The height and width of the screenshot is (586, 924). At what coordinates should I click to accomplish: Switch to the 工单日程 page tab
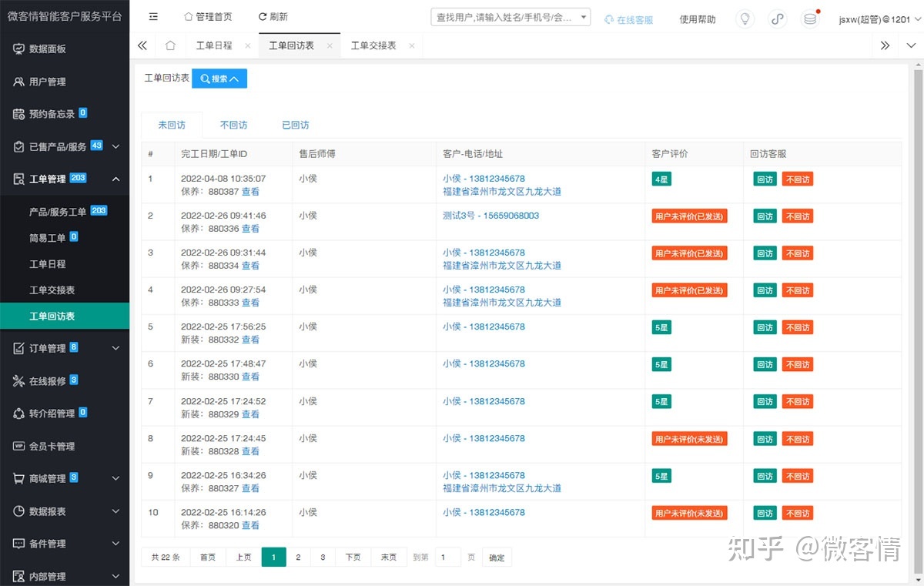click(x=214, y=45)
